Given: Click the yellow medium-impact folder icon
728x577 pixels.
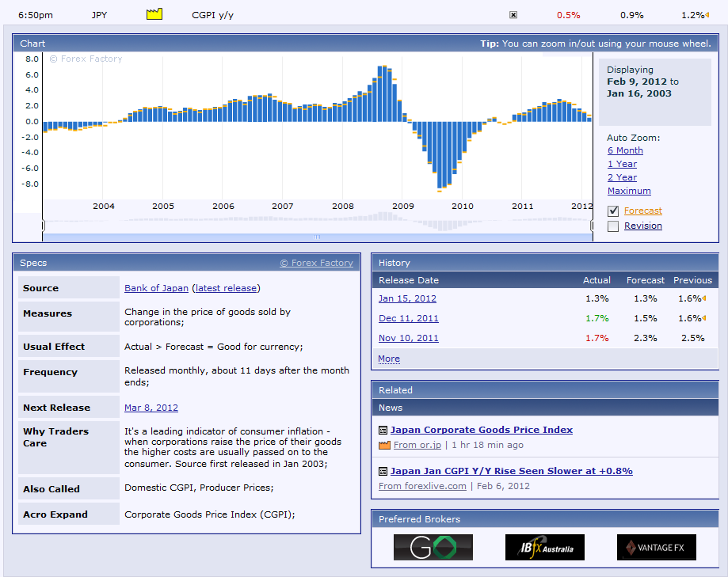Looking at the screenshot, I should [x=154, y=14].
